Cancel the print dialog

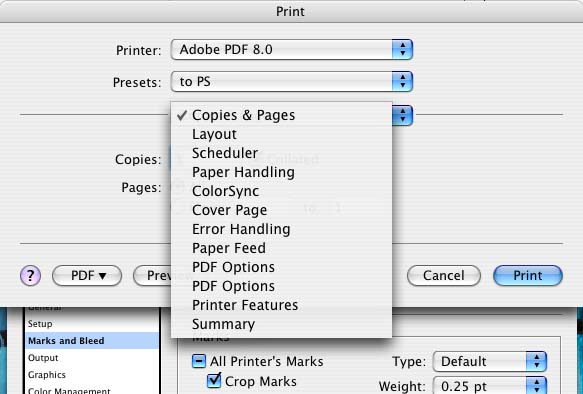click(444, 276)
